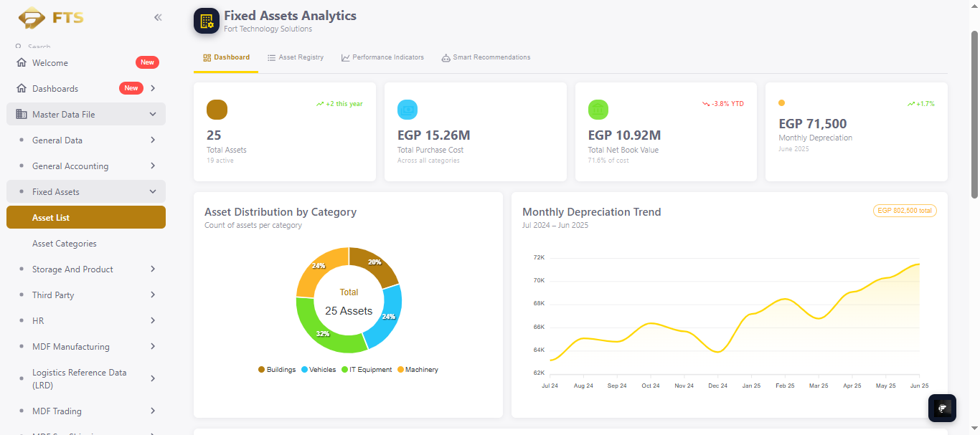This screenshot has width=980, height=435.
Task: Switch to the Asset Registry tab
Action: [296, 57]
